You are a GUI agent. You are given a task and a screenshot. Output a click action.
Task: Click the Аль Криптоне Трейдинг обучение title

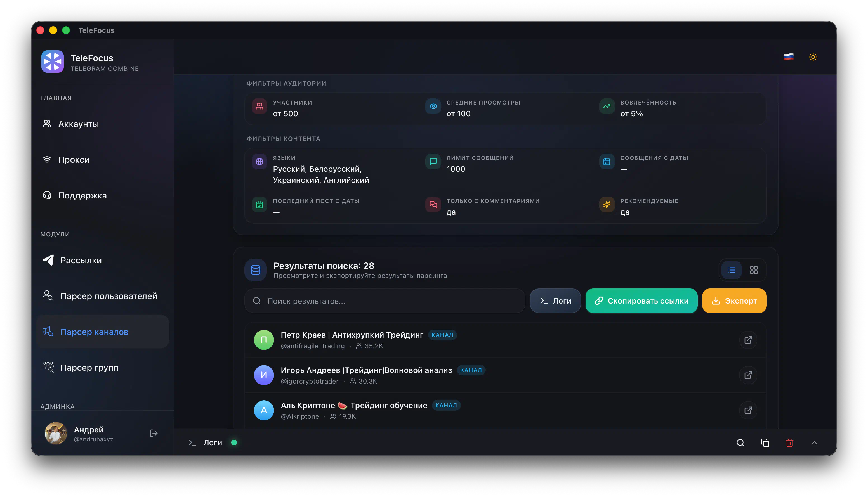pyautogui.click(x=354, y=406)
